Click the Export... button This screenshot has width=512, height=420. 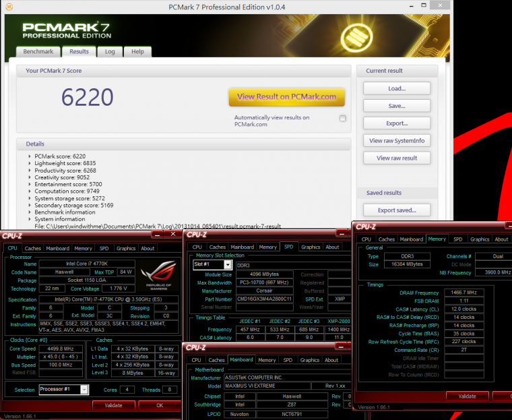pyautogui.click(x=397, y=123)
